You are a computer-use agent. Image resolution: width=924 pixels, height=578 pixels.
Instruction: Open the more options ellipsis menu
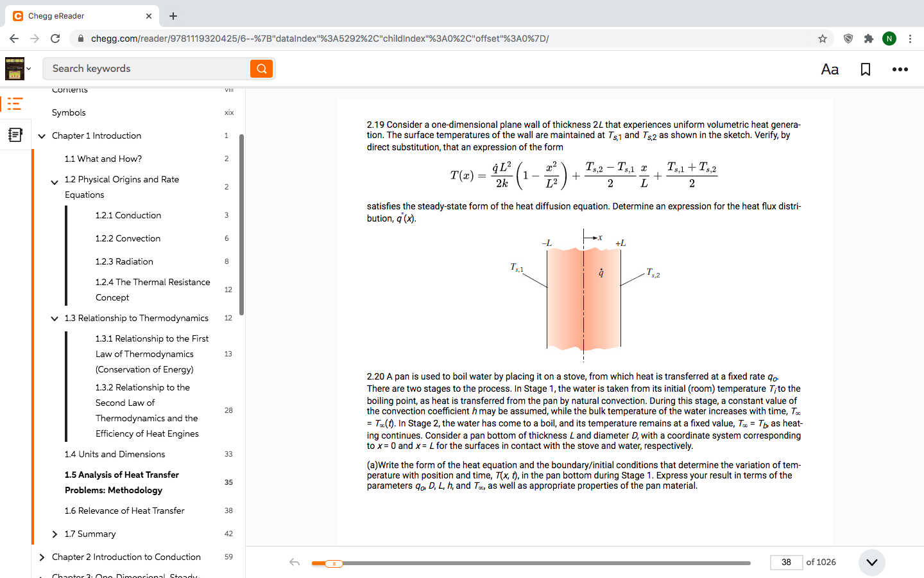pyautogui.click(x=900, y=69)
